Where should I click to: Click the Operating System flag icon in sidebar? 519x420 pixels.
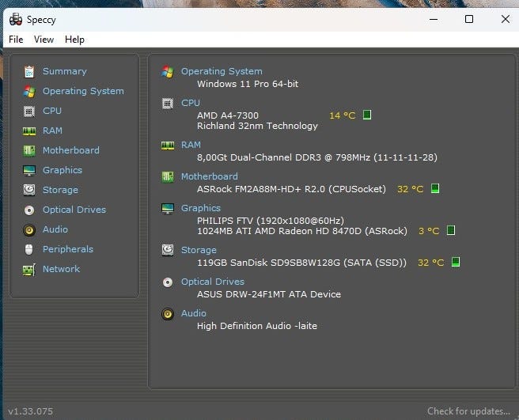point(29,91)
